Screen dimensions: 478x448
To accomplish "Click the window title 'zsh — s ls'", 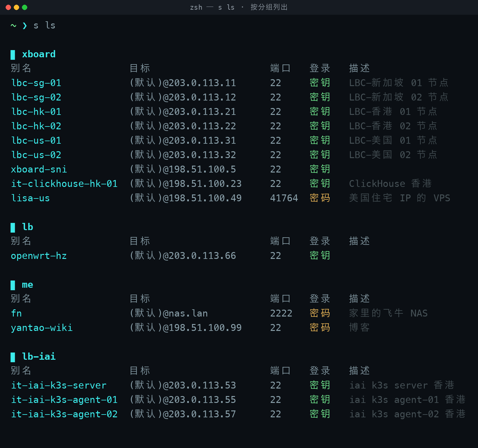I will [x=212, y=7].
